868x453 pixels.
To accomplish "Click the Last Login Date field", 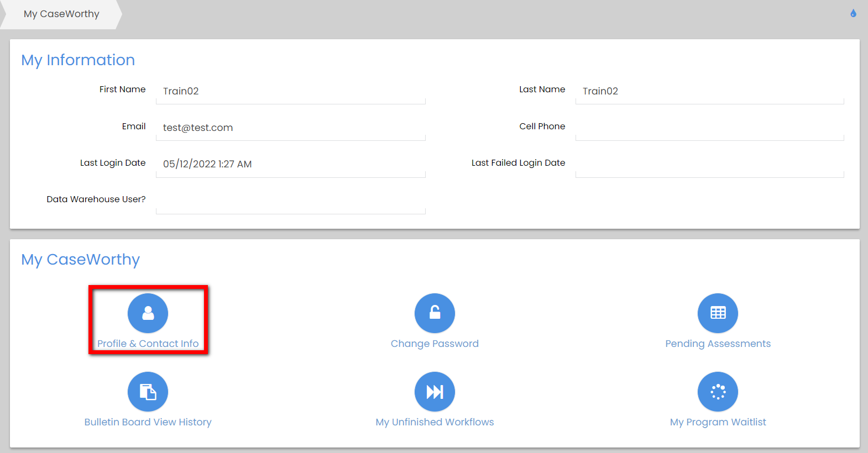I will point(290,165).
